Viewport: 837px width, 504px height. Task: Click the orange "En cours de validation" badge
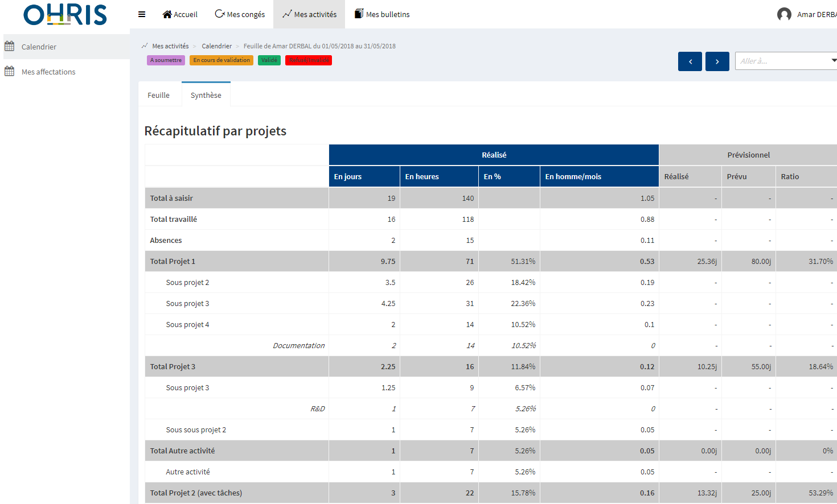(x=221, y=60)
